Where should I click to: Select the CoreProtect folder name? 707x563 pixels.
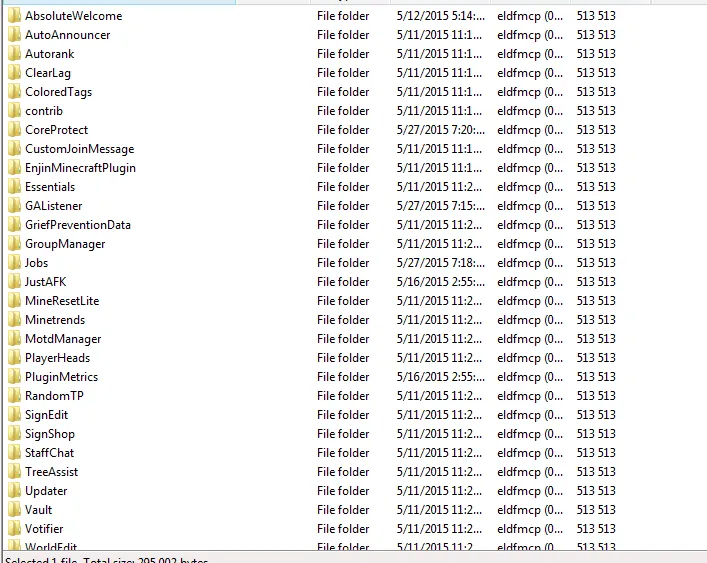[x=56, y=130]
